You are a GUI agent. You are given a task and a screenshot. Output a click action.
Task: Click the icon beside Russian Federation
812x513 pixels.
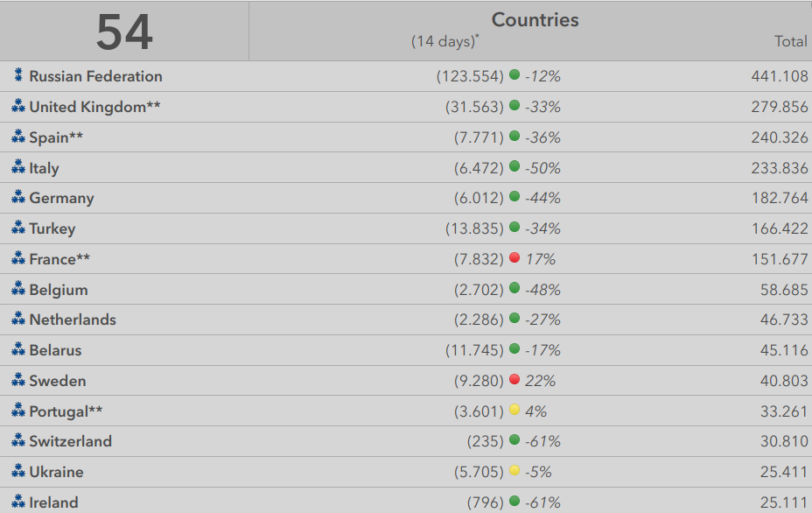pyautogui.click(x=17, y=76)
